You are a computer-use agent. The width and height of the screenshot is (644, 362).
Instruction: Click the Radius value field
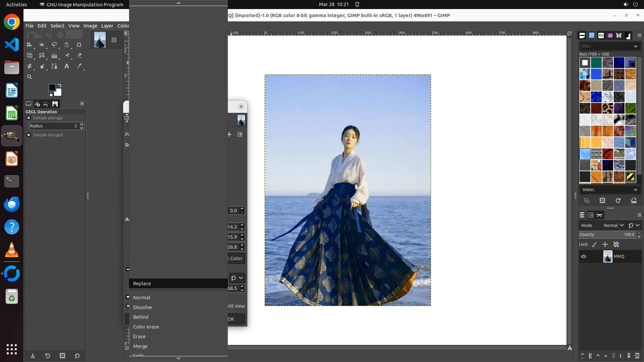click(54, 126)
